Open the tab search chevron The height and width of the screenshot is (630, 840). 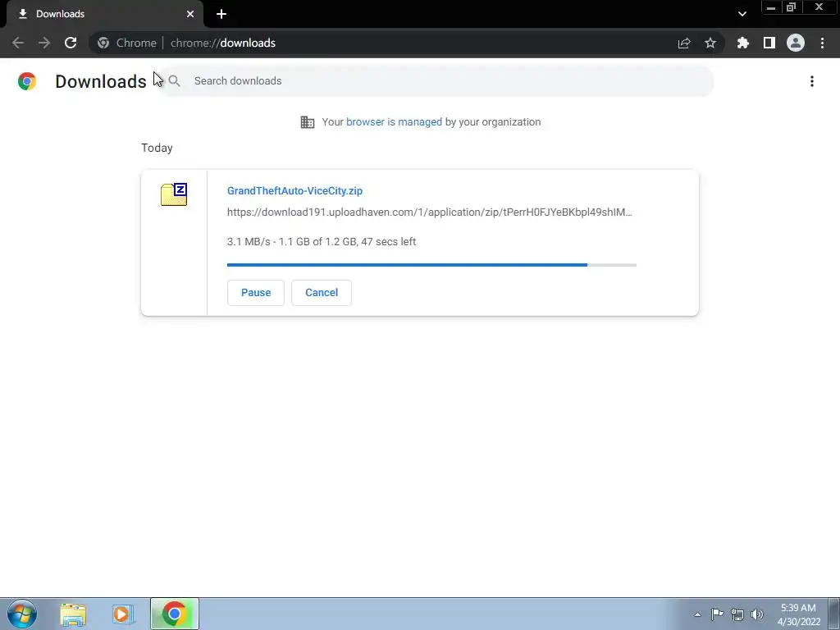[742, 14]
